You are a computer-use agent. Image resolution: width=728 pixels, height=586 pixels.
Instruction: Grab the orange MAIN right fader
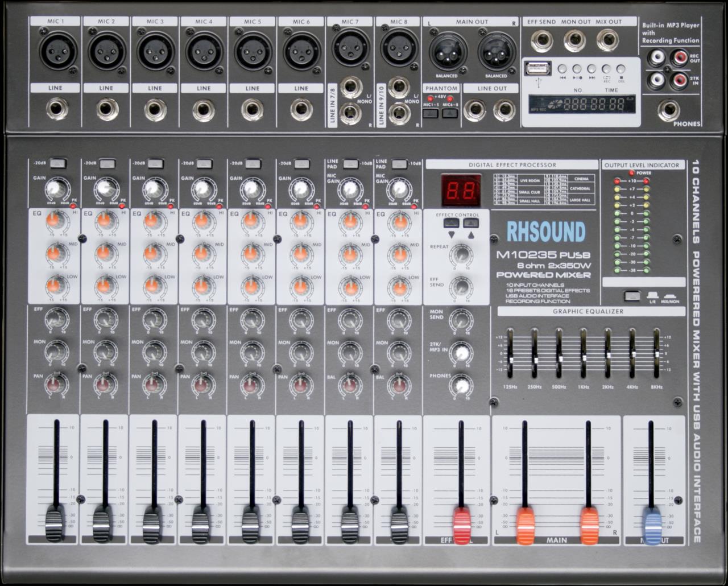tap(589, 525)
